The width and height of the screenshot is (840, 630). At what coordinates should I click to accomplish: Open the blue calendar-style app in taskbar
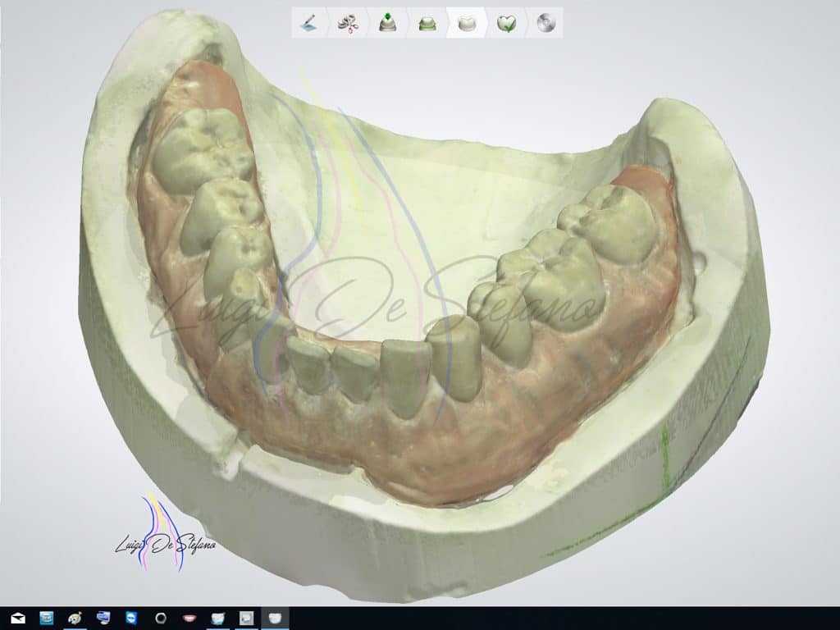[x=46, y=618]
